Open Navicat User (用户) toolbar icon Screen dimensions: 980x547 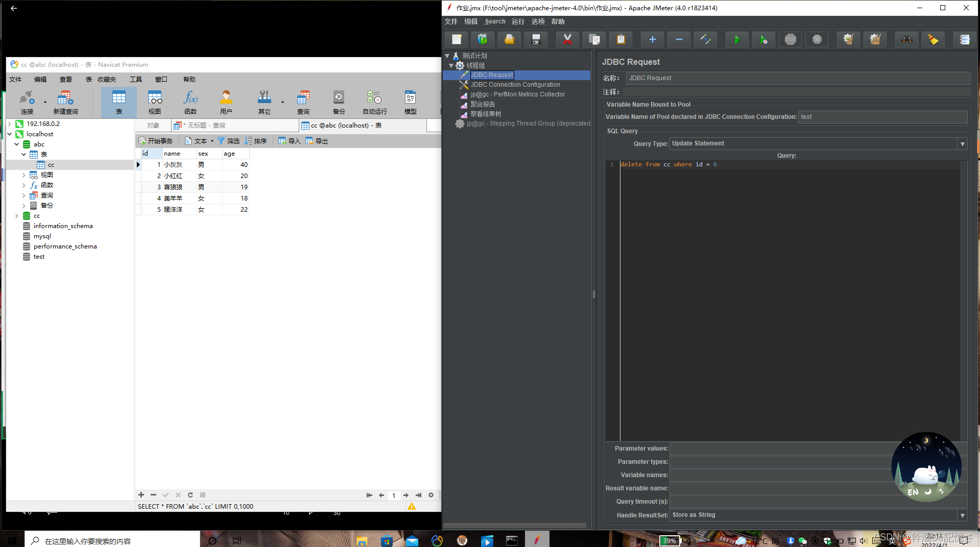[x=226, y=102]
